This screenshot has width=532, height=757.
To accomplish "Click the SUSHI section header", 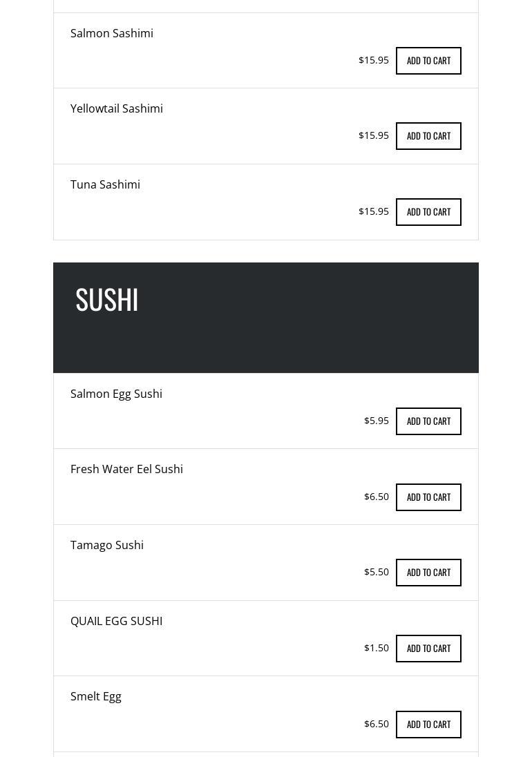I will [107, 300].
